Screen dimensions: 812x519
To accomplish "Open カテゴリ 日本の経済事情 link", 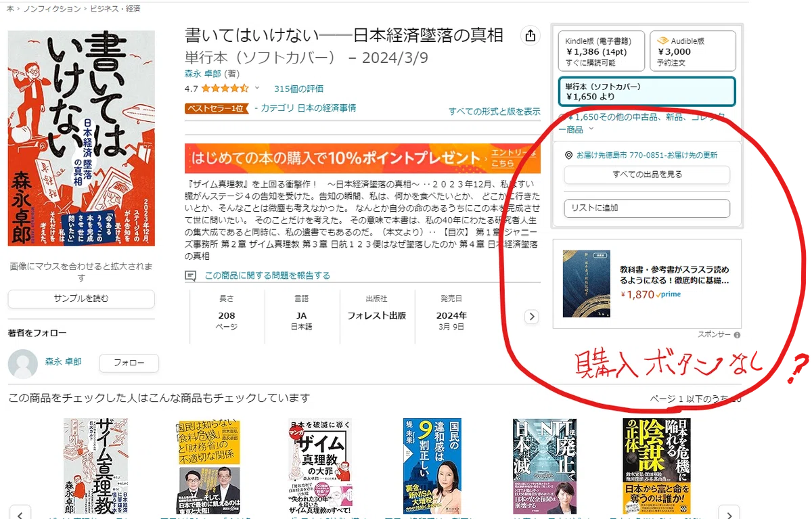I will point(308,108).
